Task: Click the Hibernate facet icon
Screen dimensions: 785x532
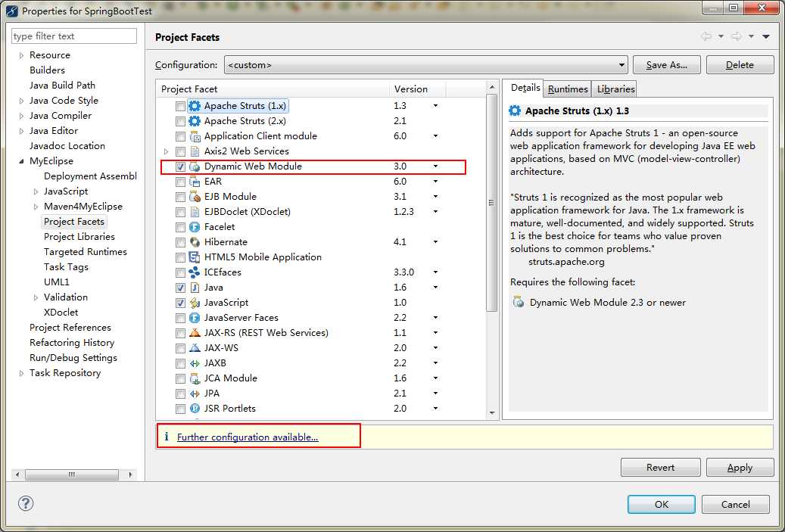Action: point(195,242)
